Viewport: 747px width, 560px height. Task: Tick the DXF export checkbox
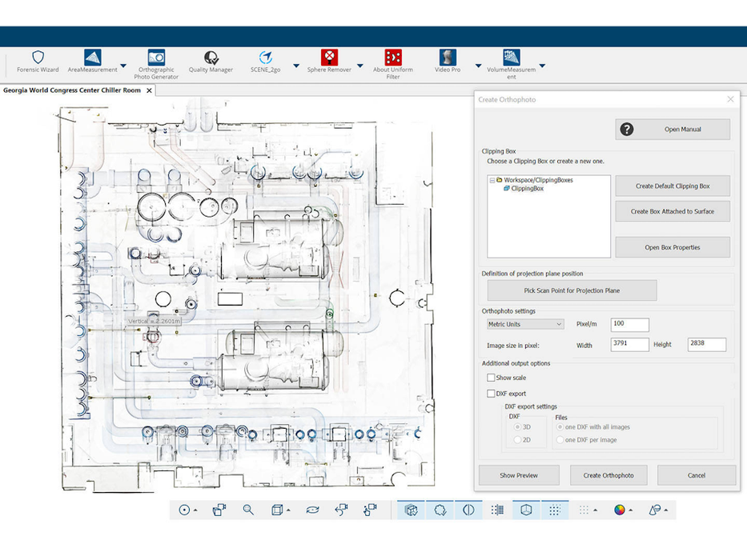click(491, 394)
